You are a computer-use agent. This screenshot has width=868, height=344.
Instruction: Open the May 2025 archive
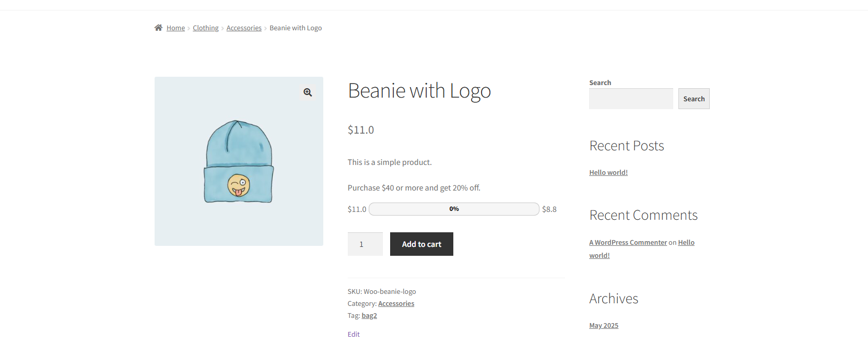tap(603, 326)
